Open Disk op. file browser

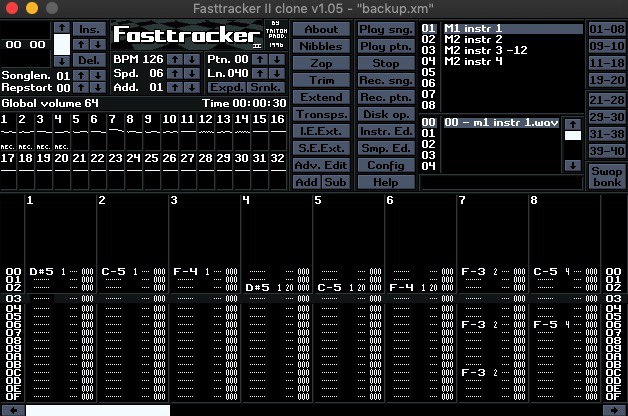[x=386, y=115]
